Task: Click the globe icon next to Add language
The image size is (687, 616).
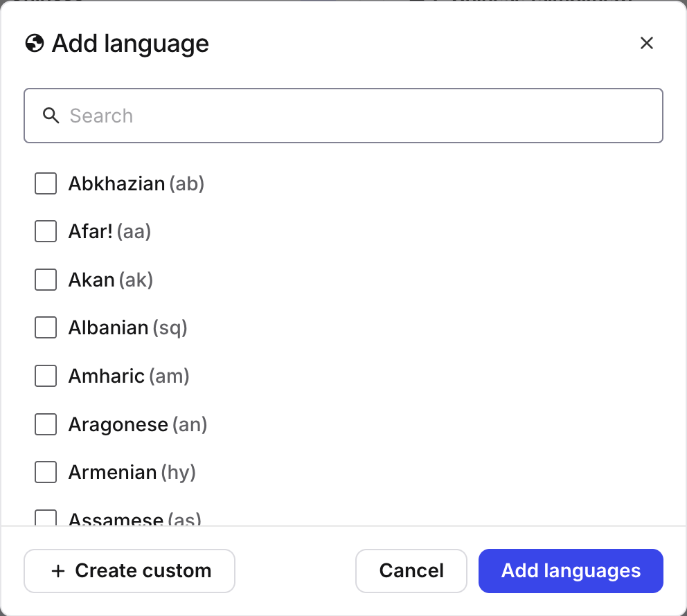Action: click(x=34, y=43)
